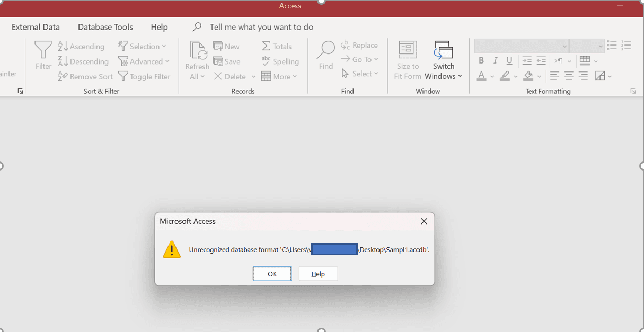Click the Tell me search box
This screenshot has height=332, width=644.
coord(261,27)
